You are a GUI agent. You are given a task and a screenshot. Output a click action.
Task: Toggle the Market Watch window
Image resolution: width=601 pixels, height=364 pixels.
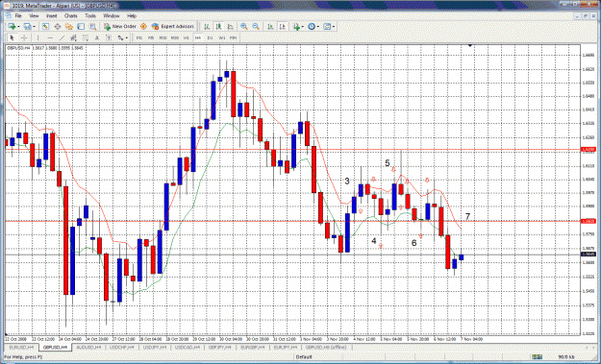(x=45, y=26)
